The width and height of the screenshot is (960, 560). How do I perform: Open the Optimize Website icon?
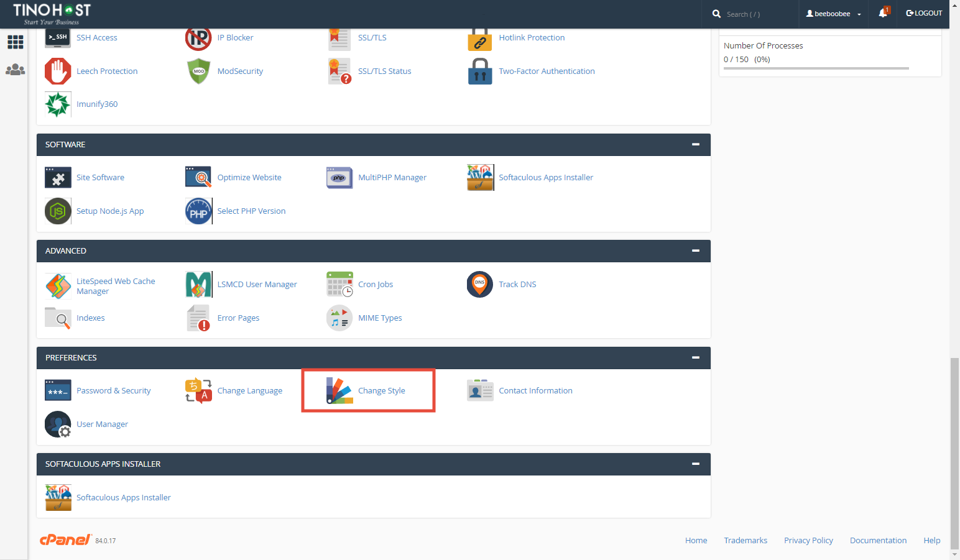tap(198, 178)
